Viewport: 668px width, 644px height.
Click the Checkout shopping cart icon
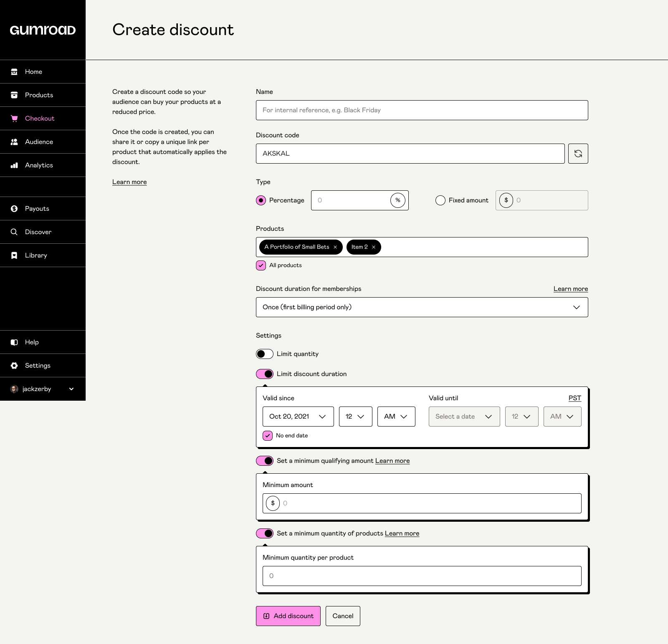[x=14, y=118]
